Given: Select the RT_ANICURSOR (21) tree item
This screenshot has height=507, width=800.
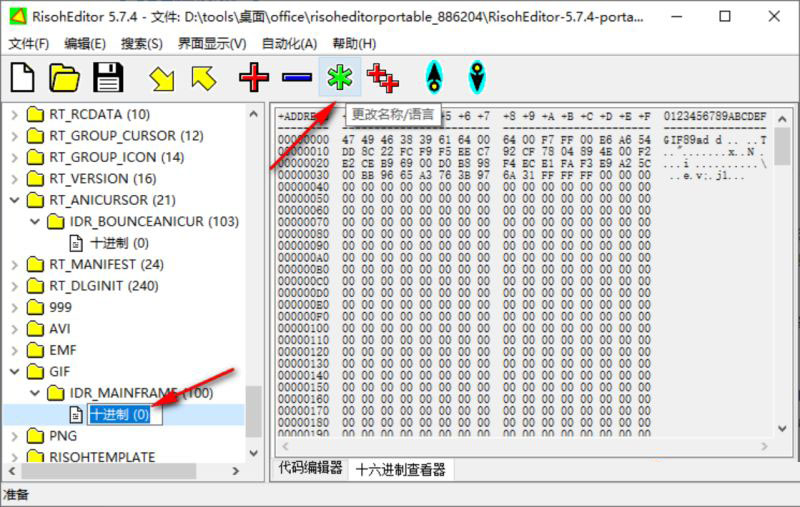Looking at the screenshot, I should pyautogui.click(x=112, y=200).
